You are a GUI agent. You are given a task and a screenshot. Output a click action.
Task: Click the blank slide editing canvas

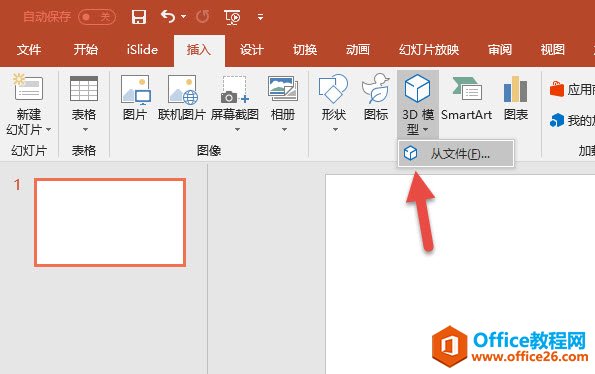coord(460,274)
